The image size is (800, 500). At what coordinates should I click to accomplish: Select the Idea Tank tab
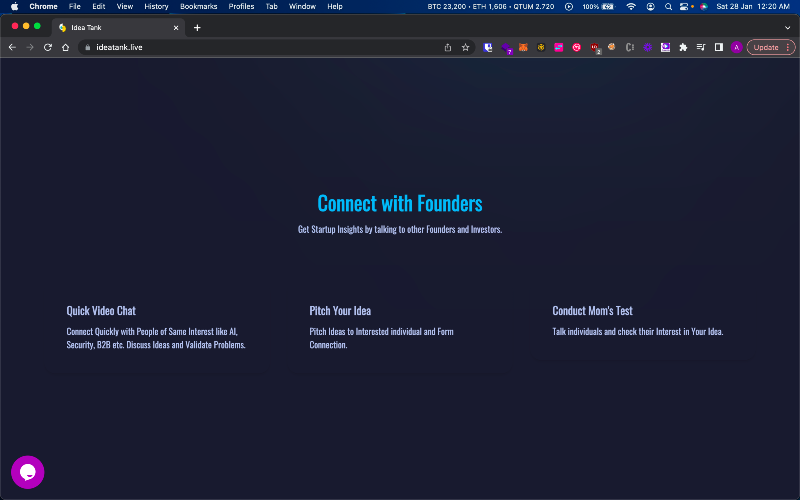[x=118, y=28]
